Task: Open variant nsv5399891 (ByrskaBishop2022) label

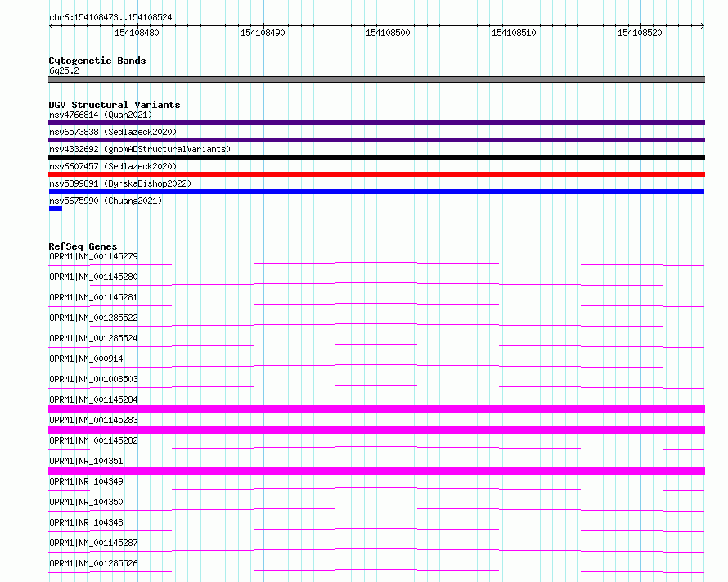Action: click(120, 183)
